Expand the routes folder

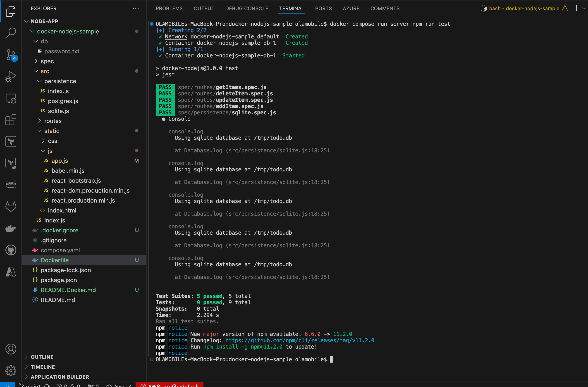84,121
